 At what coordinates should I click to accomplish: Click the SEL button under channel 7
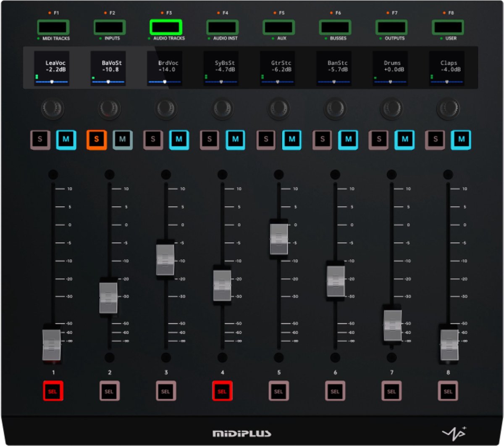pos(391,391)
